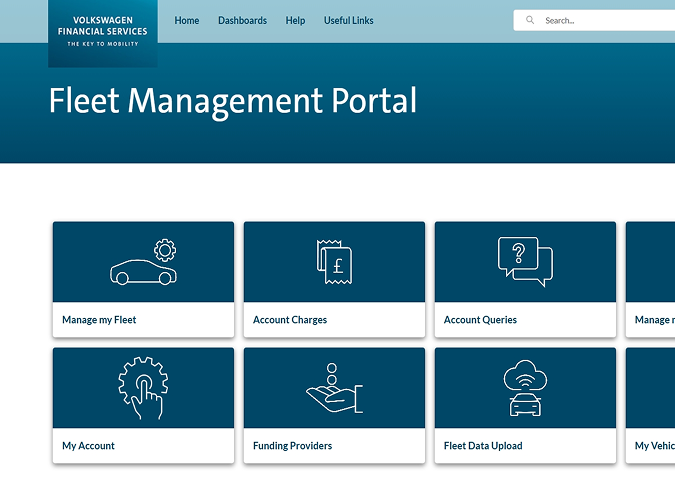Open the Home menu item
Viewport: 675px width, 480px height.
187,21
